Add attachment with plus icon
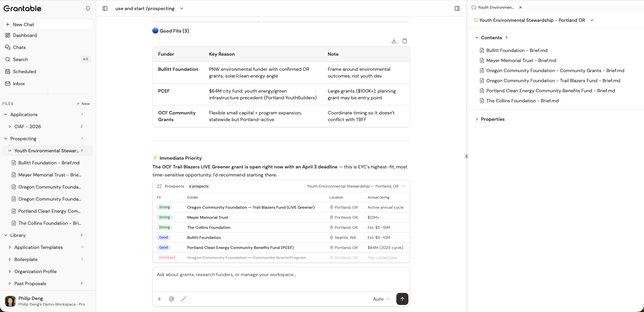The image size is (644, 312). pyautogui.click(x=159, y=299)
